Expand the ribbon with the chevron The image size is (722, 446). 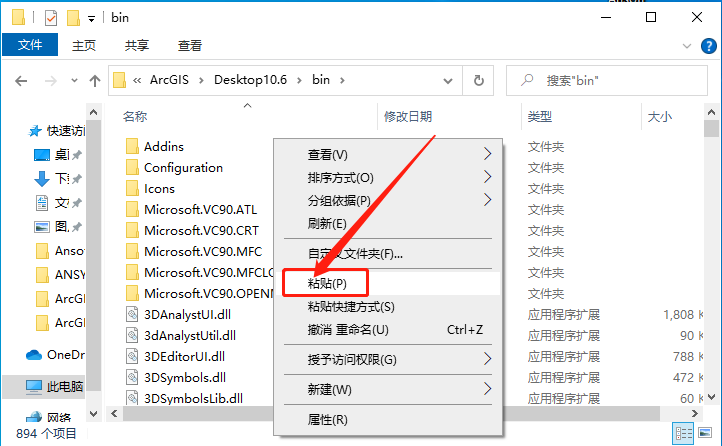tap(687, 46)
